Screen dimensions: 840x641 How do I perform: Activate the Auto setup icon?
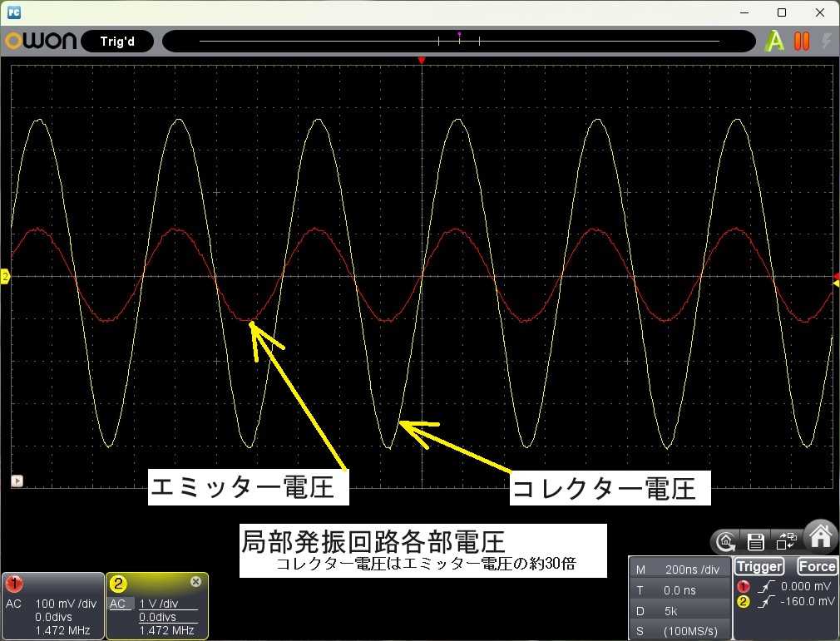coord(773,40)
